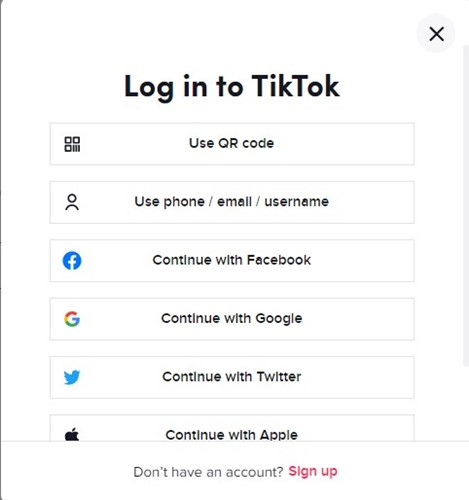Viewport: 469px width, 500px height.
Task: Select Continue with Twitter
Action: click(232, 377)
